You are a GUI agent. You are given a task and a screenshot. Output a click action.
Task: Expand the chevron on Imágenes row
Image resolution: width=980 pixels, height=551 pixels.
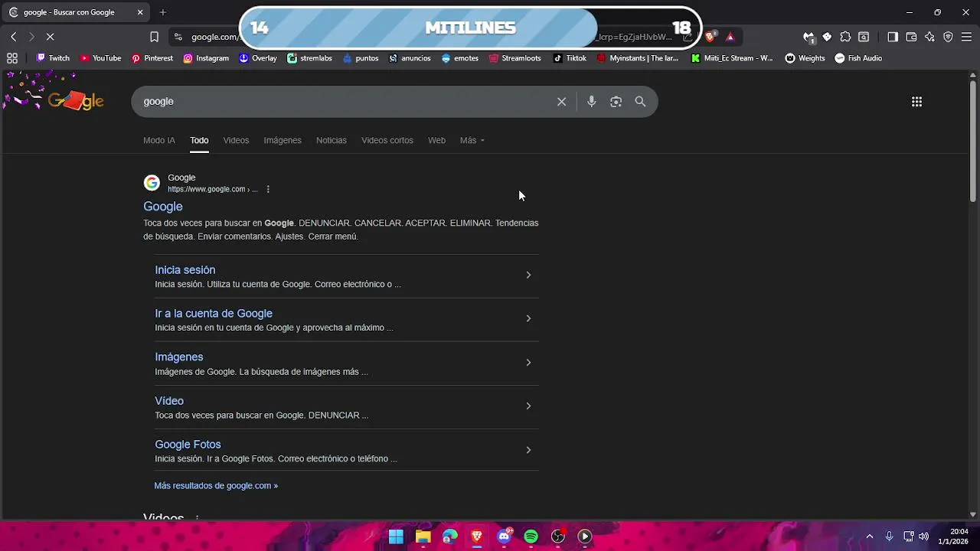coord(528,363)
